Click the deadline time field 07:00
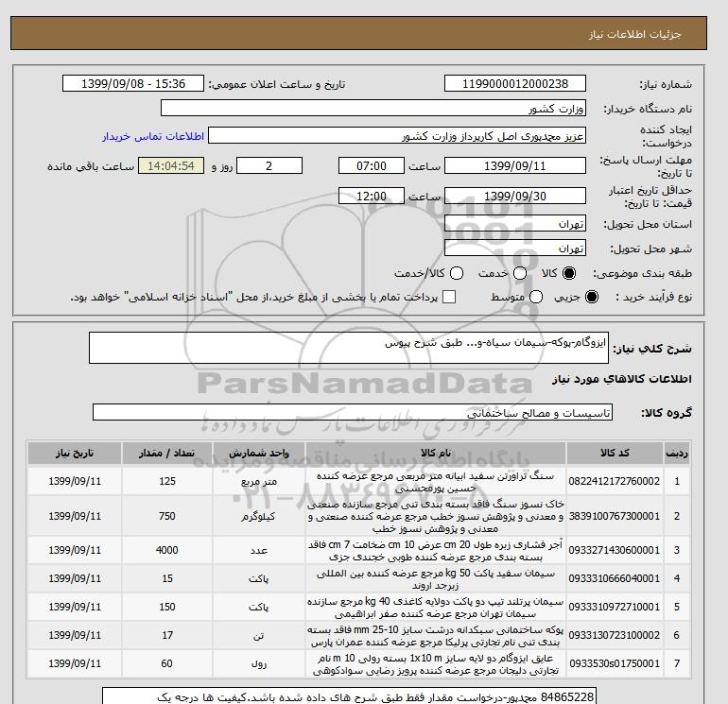 coord(372,165)
